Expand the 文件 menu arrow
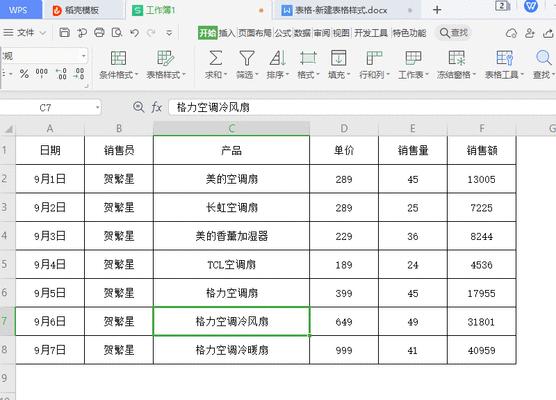 pos(43,33)
